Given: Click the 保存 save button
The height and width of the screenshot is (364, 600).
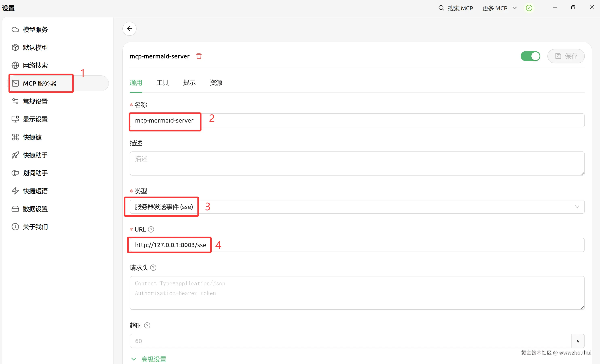Looking at the screenshot, I should [566, 56].
